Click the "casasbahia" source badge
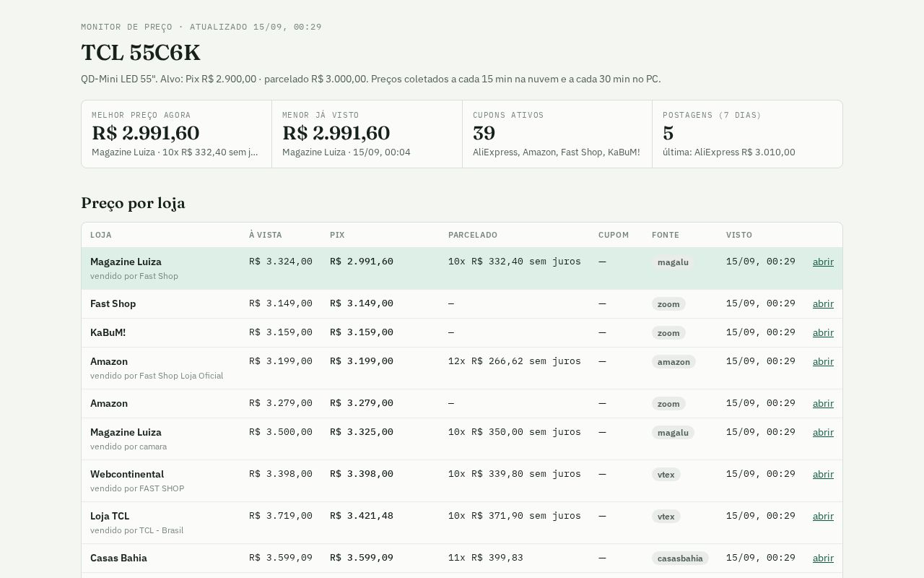The height and width of the screenshot is (578, 924). [x=680, y=558]
